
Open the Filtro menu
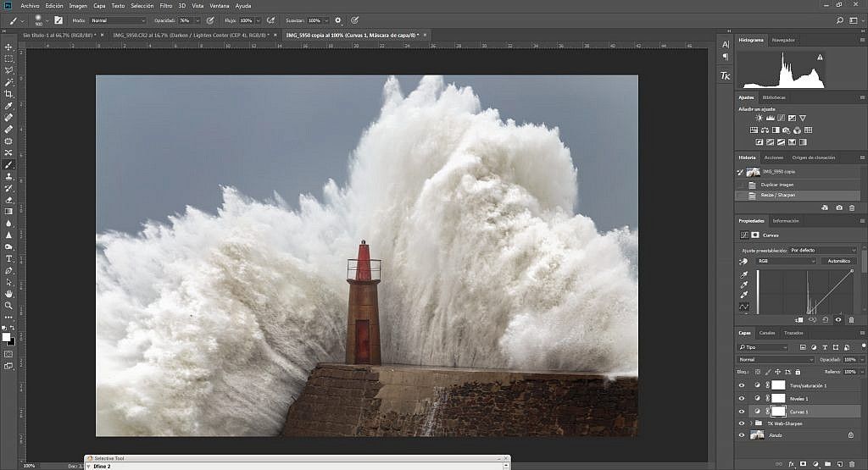pyautogui.click(x=166, y=6)
